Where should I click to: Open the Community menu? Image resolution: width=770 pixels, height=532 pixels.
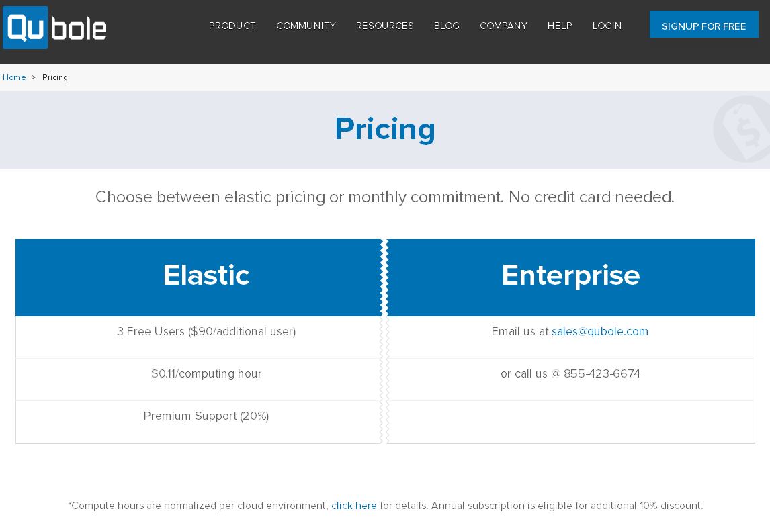click(306, 26)
